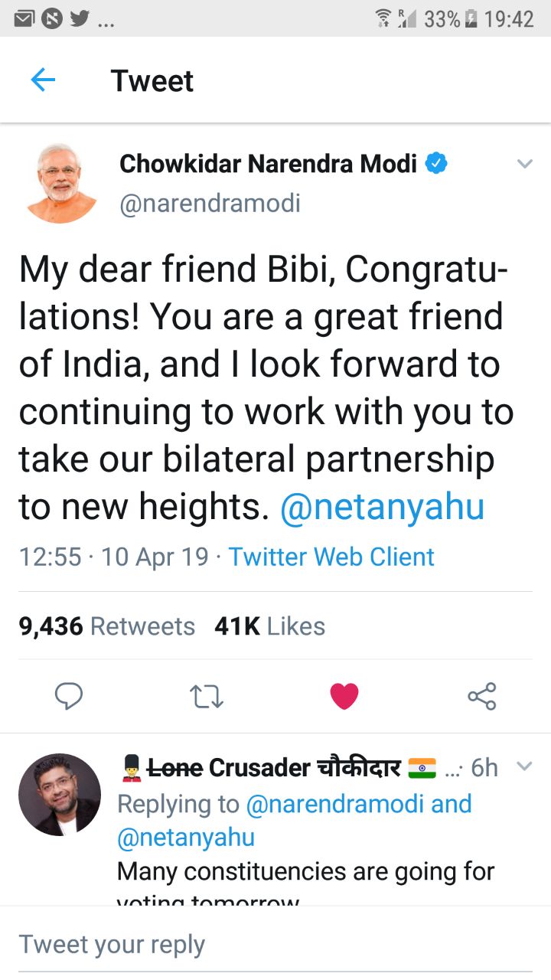Viewport: 551px width, 980px height.
Task: Open the @netanyahu mention in the tweet
Action: [382, 508]
